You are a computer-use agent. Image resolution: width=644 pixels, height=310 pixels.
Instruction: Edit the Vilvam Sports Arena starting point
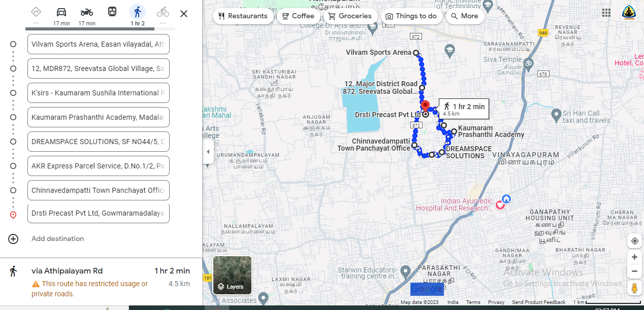point(98,44)
